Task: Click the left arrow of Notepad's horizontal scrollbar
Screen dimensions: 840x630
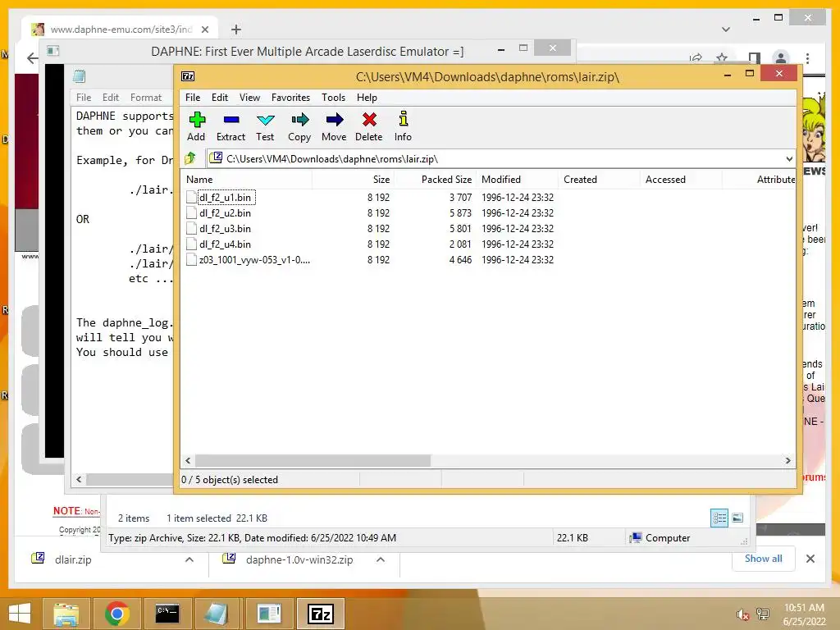Action: click(79, 479)
